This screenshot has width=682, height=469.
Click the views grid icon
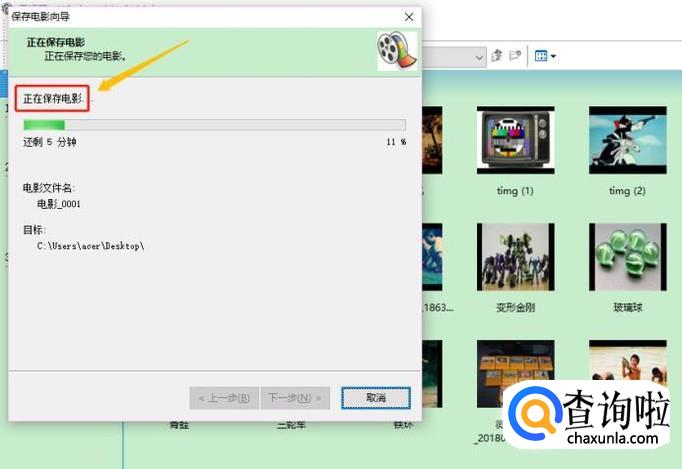point(540,56)
